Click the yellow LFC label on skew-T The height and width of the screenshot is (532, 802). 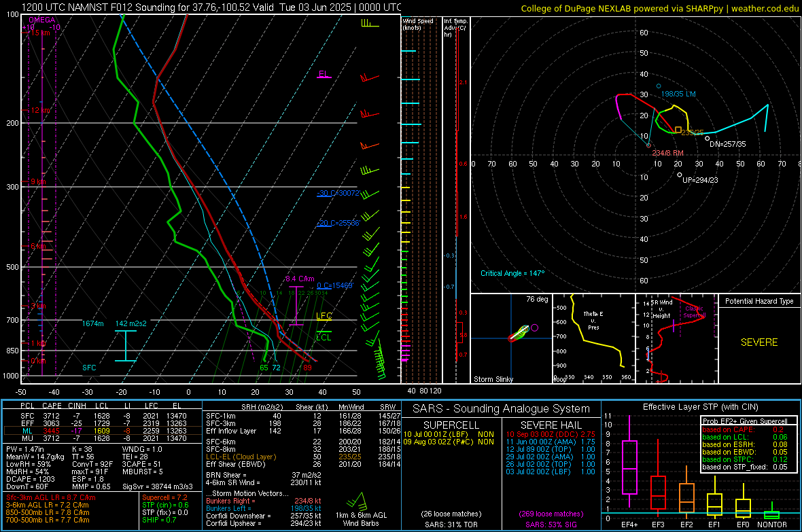(324, 316)
